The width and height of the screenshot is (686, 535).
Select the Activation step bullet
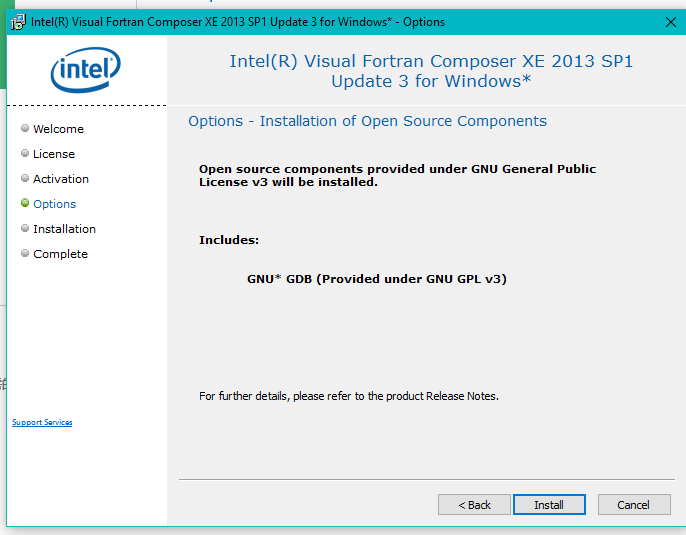[x=25, y=178]
